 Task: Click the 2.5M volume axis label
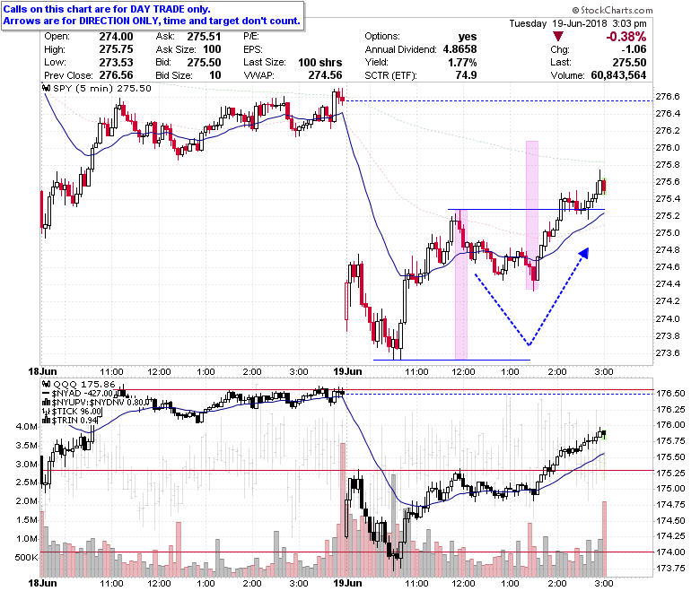pyautogui.click(x=27, y=482)
